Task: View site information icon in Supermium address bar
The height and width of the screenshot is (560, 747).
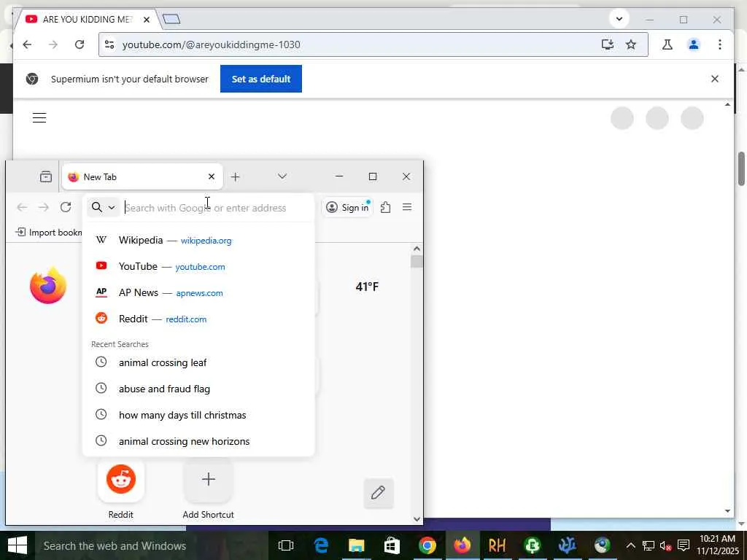Action: (109, 44)
